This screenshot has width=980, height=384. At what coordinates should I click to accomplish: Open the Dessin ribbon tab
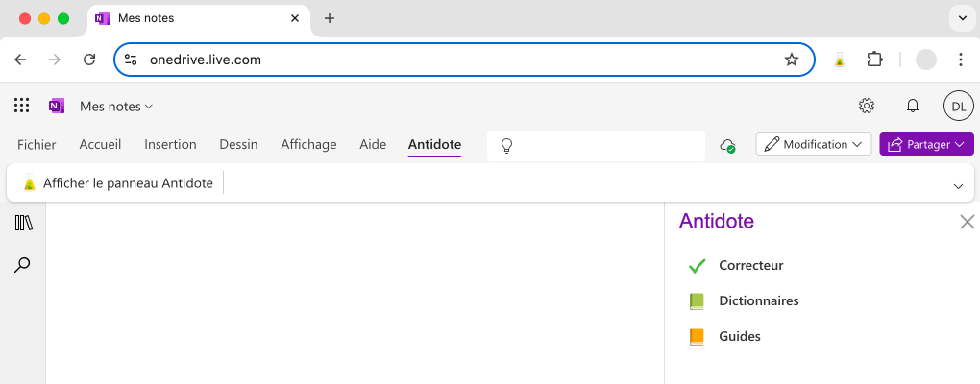[238, 145]
